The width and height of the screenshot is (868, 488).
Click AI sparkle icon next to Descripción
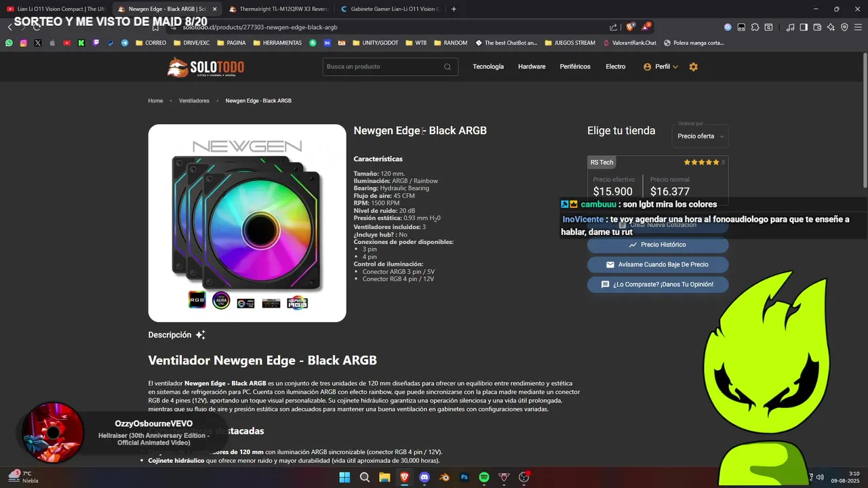(200, 335)
